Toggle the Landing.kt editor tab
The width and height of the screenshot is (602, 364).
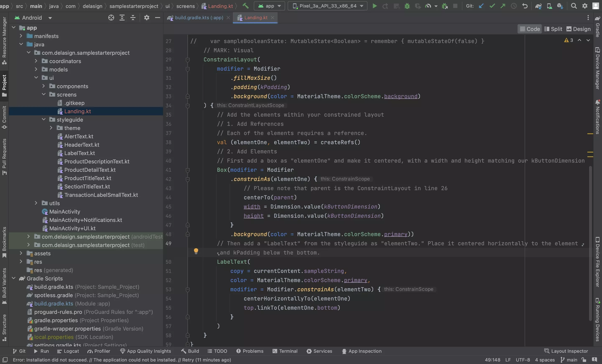(x=255, y=18)
